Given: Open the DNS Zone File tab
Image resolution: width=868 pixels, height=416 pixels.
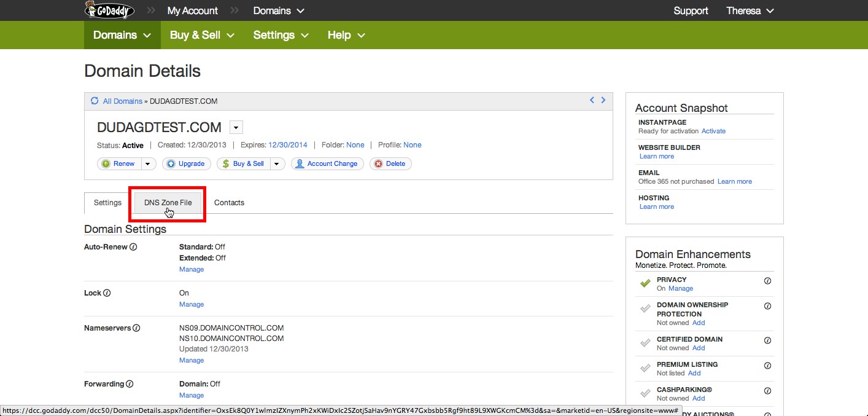Looking at the screenshot, I should click(168, 203).
